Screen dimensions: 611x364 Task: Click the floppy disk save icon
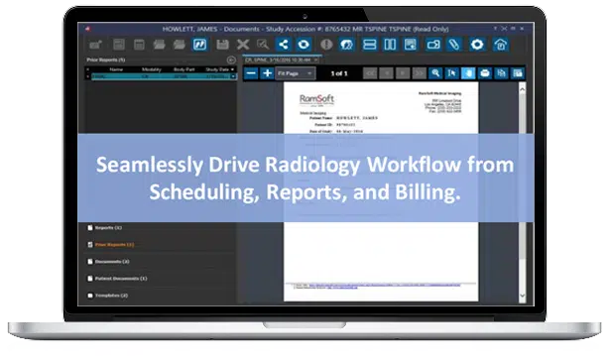(222, 45)
